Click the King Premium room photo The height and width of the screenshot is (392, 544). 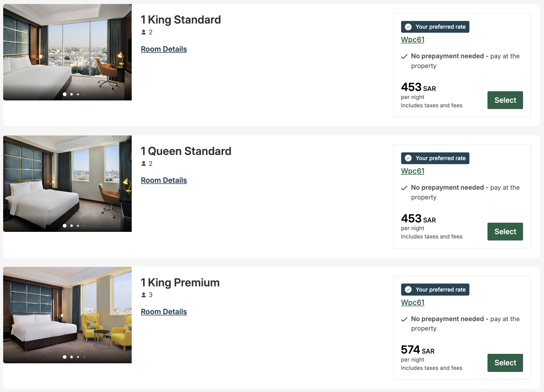pyautogui.click(x=67, y=315)
